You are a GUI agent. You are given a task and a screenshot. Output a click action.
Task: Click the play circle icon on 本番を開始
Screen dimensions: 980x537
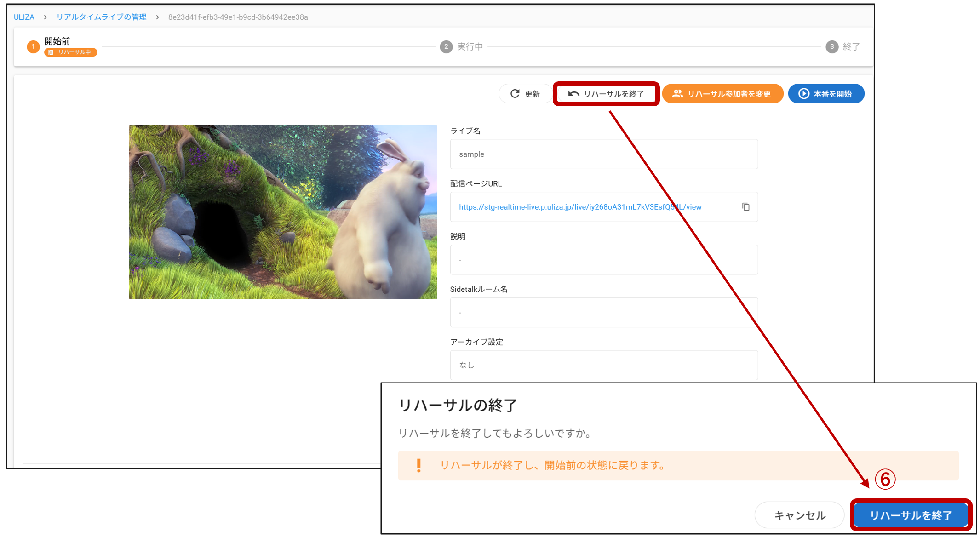[x=803, y=94]
